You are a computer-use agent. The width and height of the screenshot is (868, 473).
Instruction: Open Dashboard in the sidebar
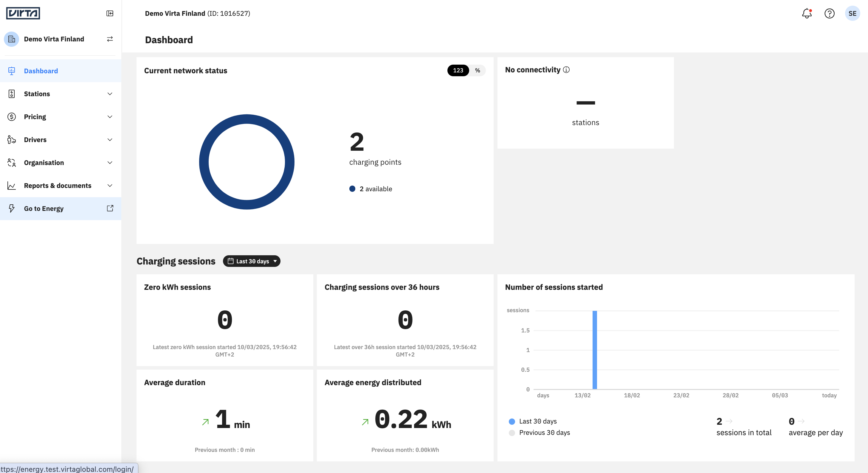point(61,71)
